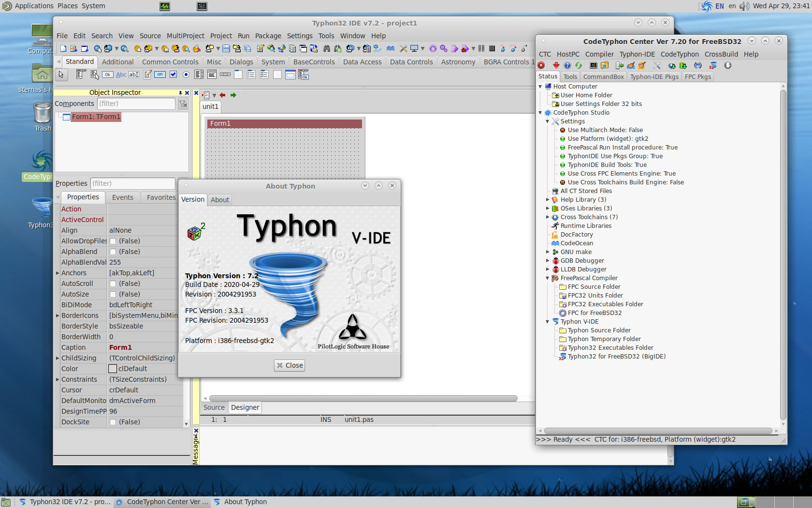Expand the ChildSizing property

pos(58,358)
